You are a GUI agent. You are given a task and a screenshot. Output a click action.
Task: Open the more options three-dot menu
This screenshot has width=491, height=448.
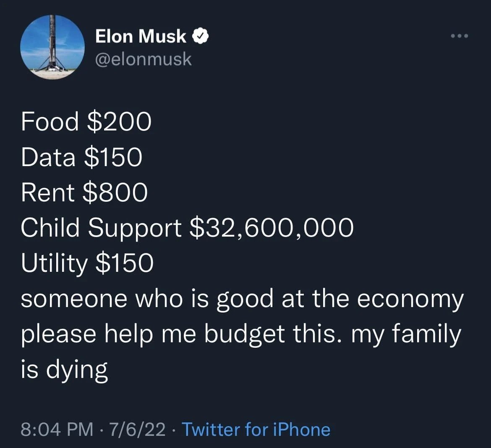point(459,36)
